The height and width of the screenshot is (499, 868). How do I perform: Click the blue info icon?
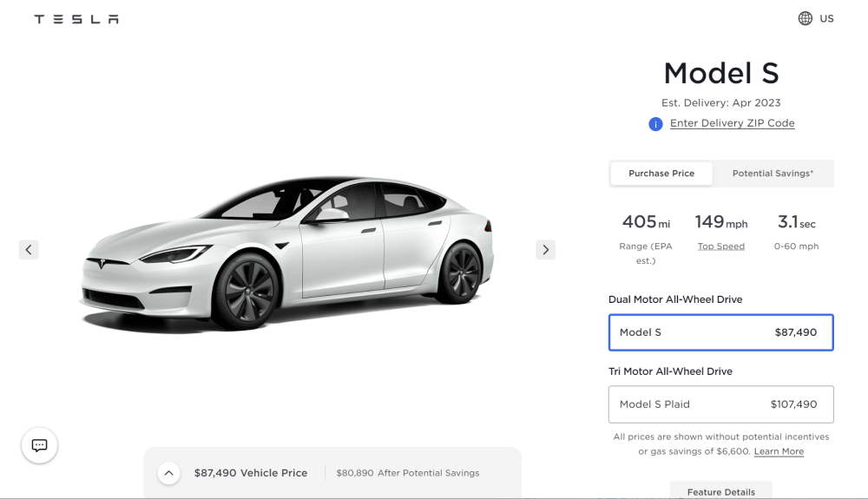[655, 124]
